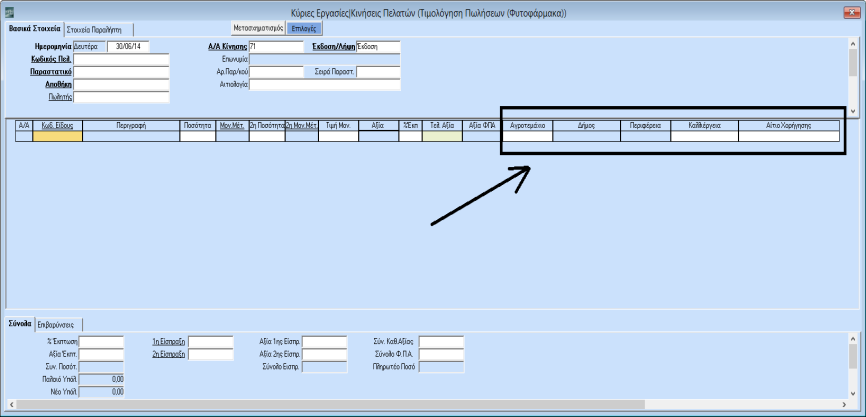
Task: Click the Αίτιο Χορήγησης column header
Action: point(789,125)
